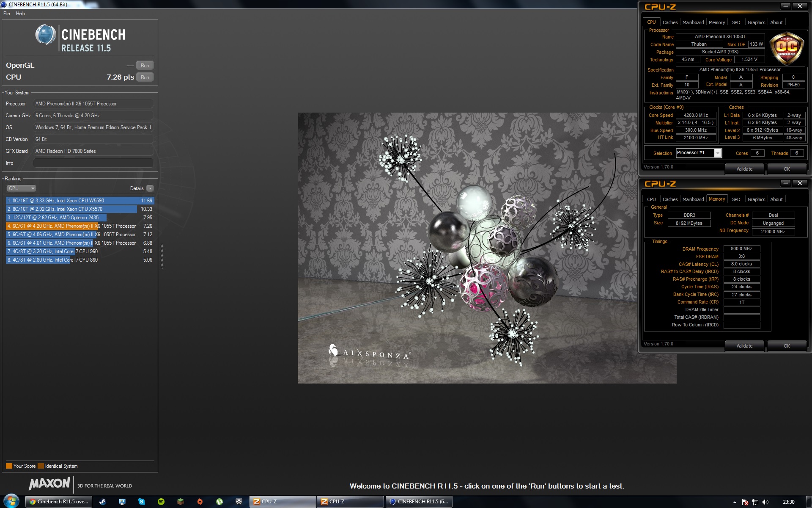The image size is (812, 508).
Task: Open the system clock showing 23:30
Action: pos(788,502)
